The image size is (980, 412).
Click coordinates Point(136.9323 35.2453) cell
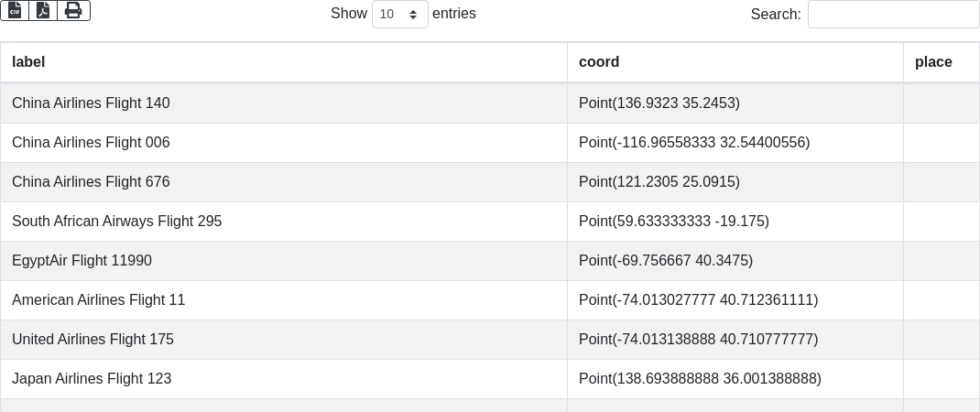(735, 103)
